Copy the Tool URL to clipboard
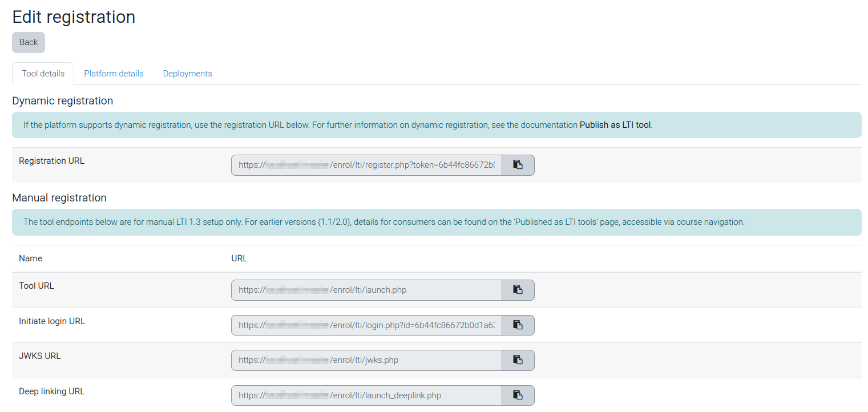Image resolution: width=868 pixels, height=412 pixels. (x=518, y=290)
